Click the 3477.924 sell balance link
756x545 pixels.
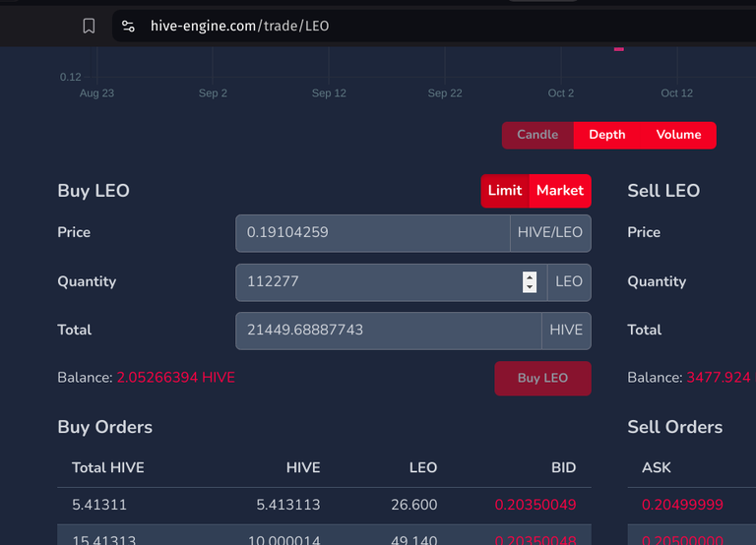coord(719,378)
